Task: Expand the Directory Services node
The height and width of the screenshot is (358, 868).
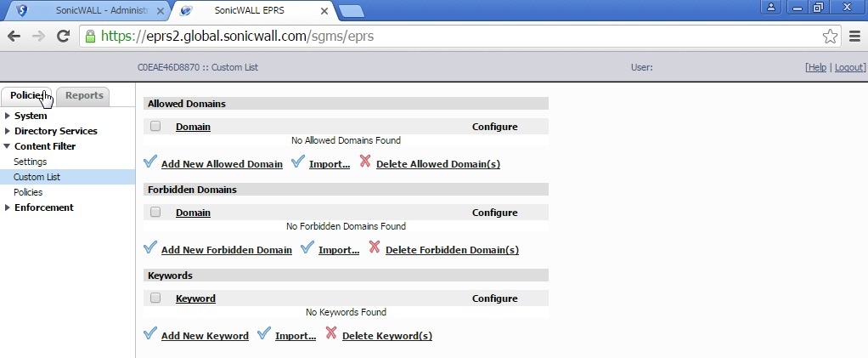Action: click(x=8, y=131)
